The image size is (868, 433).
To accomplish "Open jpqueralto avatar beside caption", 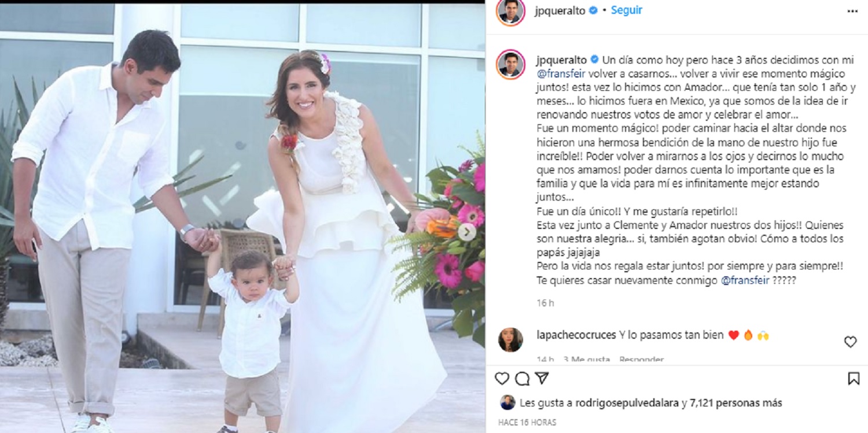I will (510, 64).
